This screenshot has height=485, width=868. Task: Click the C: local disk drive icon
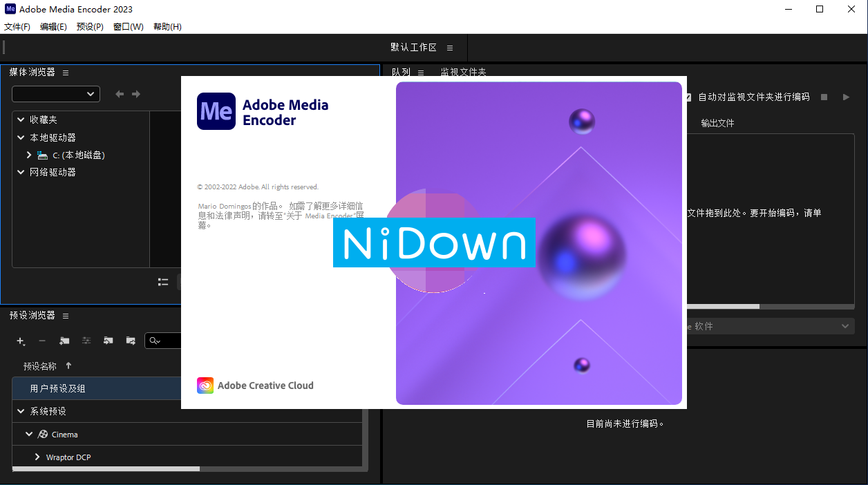[x=43, y=155]
